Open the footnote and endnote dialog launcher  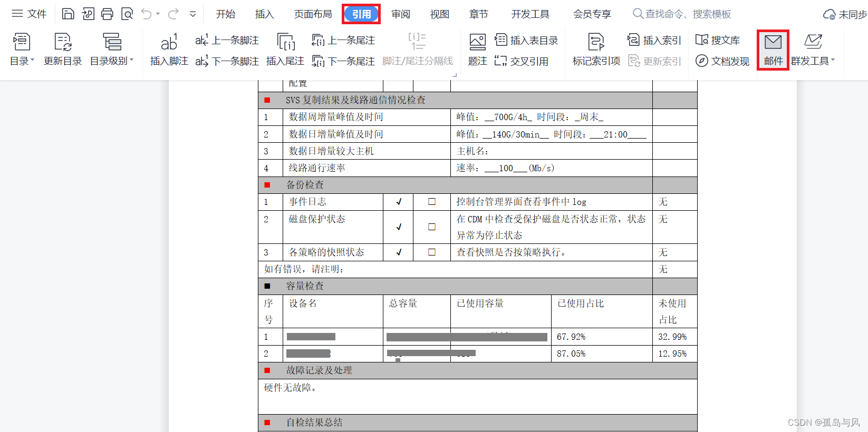coord(455,75)
